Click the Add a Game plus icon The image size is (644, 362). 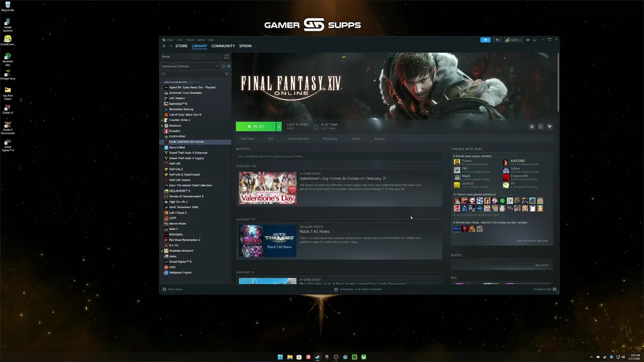click(x=164, y=289)
